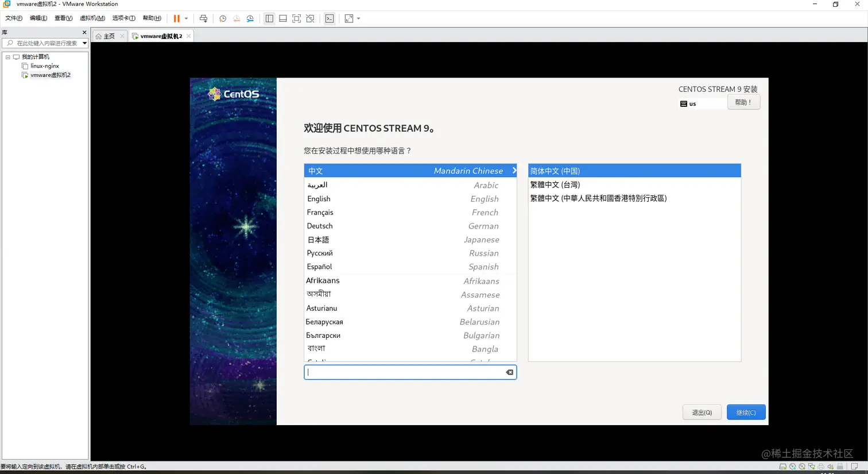Enter full screen mode
Screen dimensions: 868x474
click(297, 18)
